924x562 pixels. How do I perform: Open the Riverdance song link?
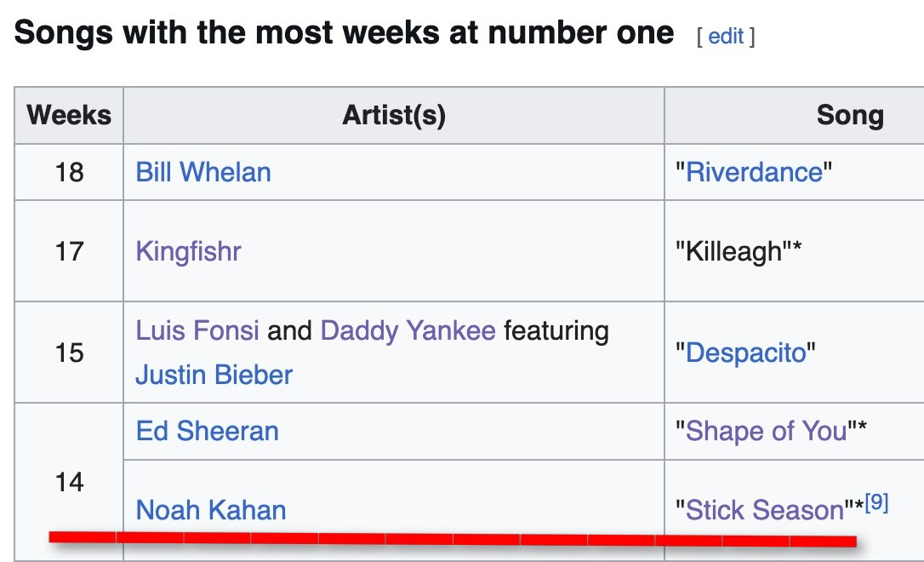(754, 172)
